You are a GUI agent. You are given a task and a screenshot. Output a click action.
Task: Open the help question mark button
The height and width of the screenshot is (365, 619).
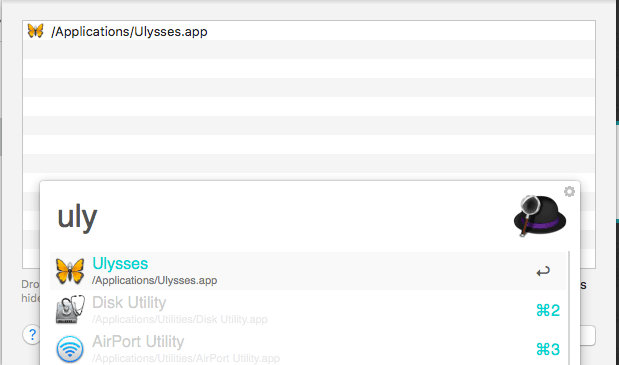[32, 335]
